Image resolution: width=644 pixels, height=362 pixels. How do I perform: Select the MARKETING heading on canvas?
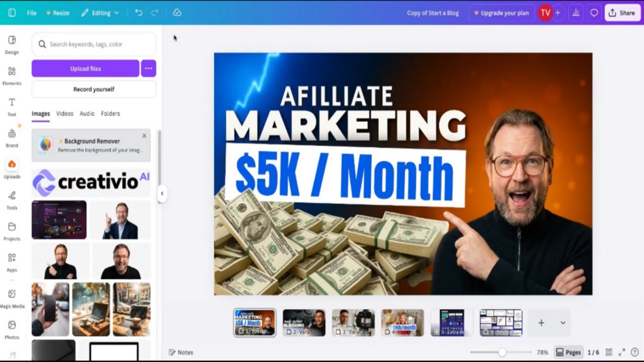tap(345, 125)
